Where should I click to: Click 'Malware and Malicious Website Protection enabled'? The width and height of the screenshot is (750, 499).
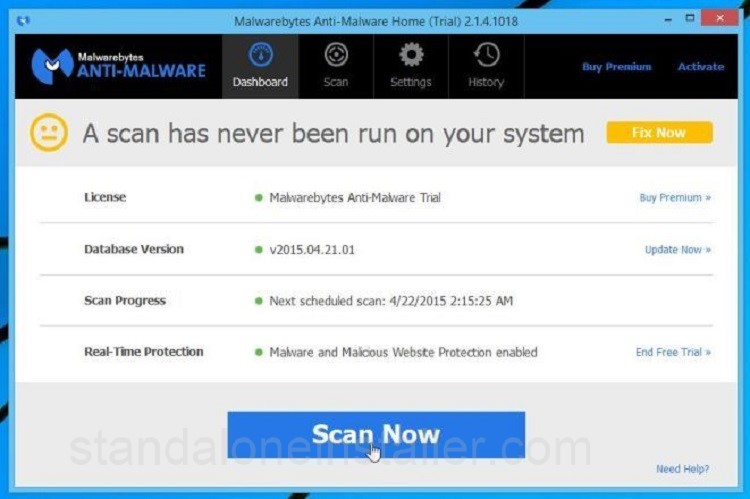coord(403,352)
